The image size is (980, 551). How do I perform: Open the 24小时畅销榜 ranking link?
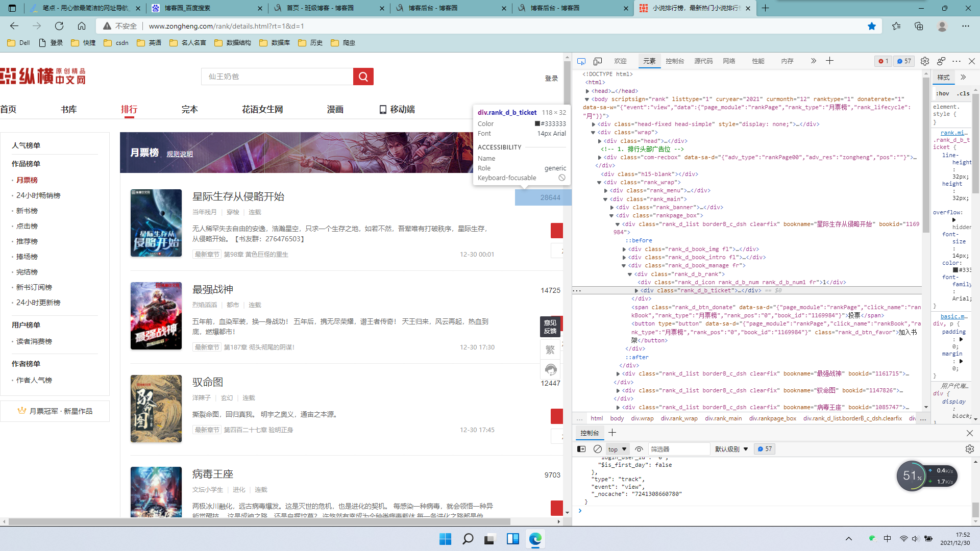[x=38, y=195]
